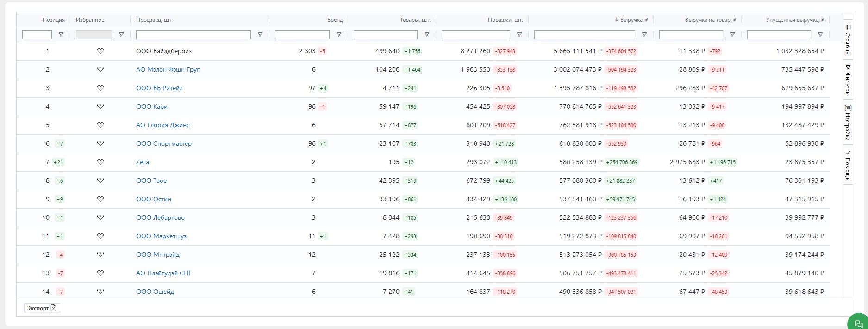Screen dimensions: 868x329
Task: Sort by Бренд column header
Action: 335,20
